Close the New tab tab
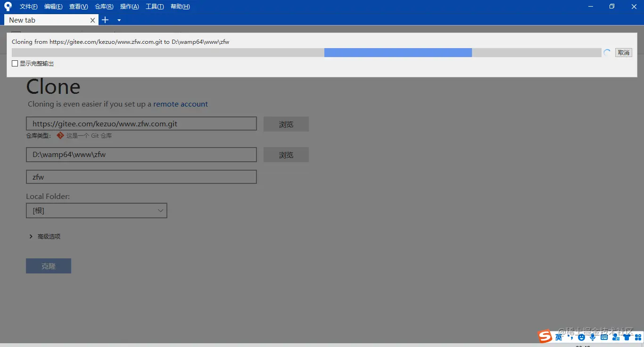644x347 pixels. tap(93, 20)
